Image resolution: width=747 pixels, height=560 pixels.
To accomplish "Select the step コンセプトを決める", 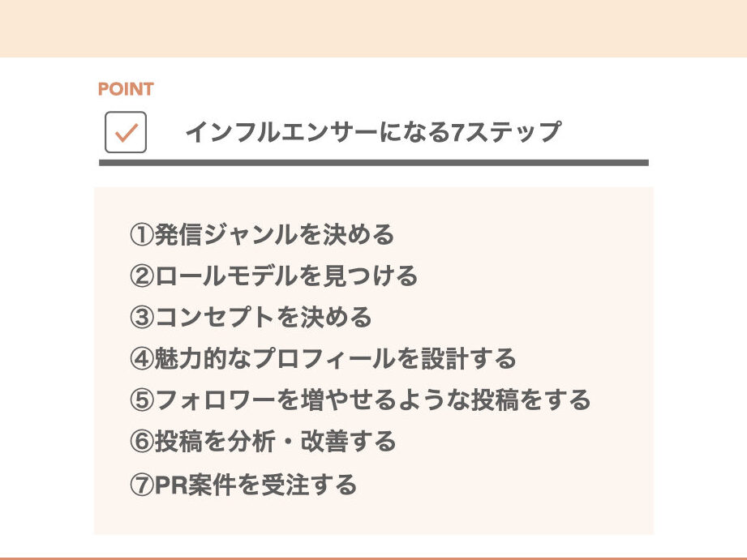I will (x=263, y=317).
